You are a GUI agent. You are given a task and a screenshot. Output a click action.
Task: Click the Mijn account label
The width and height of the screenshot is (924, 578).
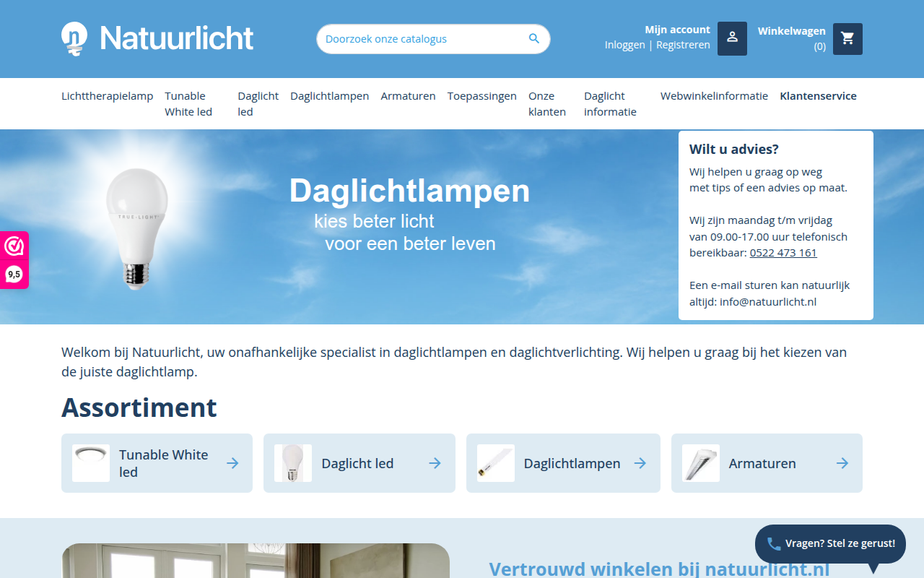point(677,30)
